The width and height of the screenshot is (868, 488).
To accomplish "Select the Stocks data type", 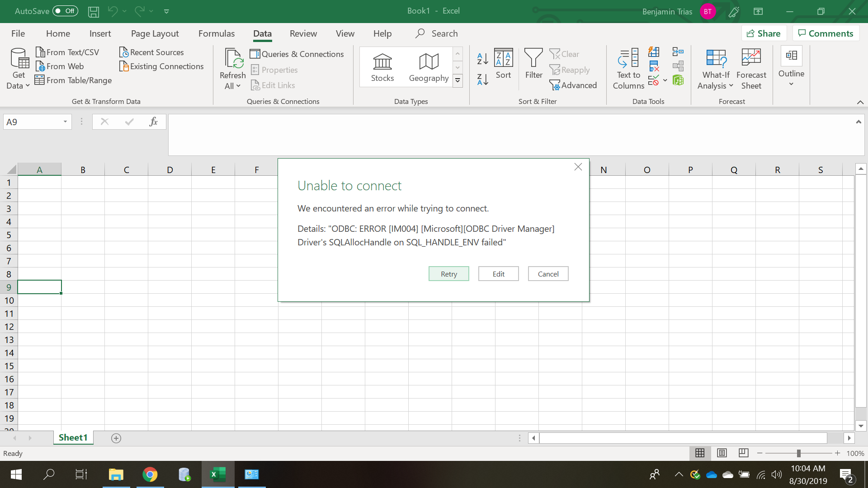I will tap(382, 67).
